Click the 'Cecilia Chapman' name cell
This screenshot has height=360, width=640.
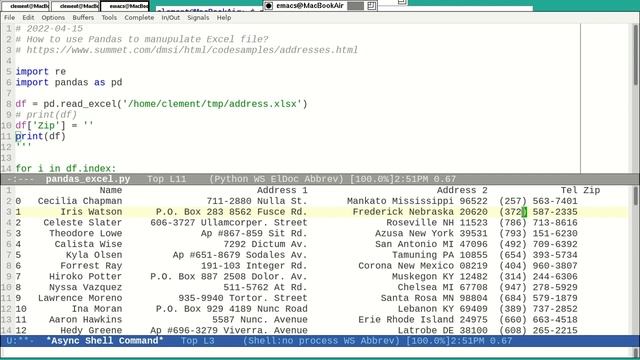pyautogui.click(x=80, y=201)
